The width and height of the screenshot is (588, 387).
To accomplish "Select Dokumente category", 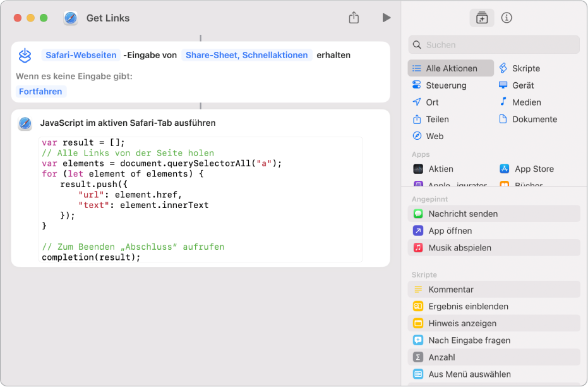I will pyautogui.click(x=528, y=120).
